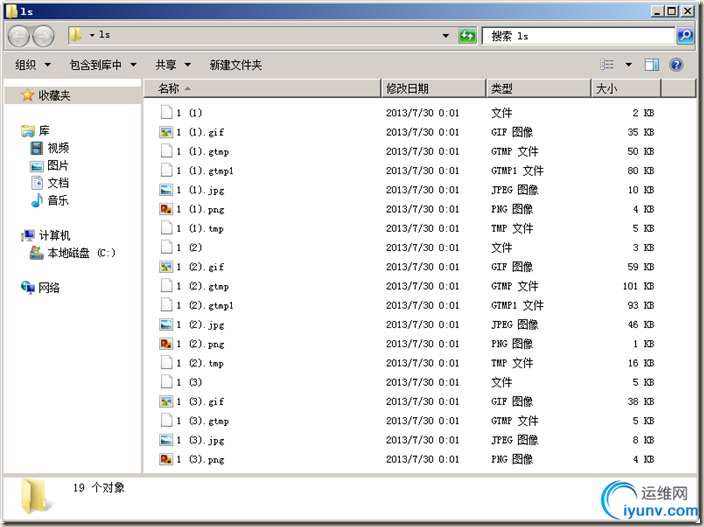This screenshot has height=527, width=704.
Task: Click the 101 KB size cell
Action: [x=638, y=286]
